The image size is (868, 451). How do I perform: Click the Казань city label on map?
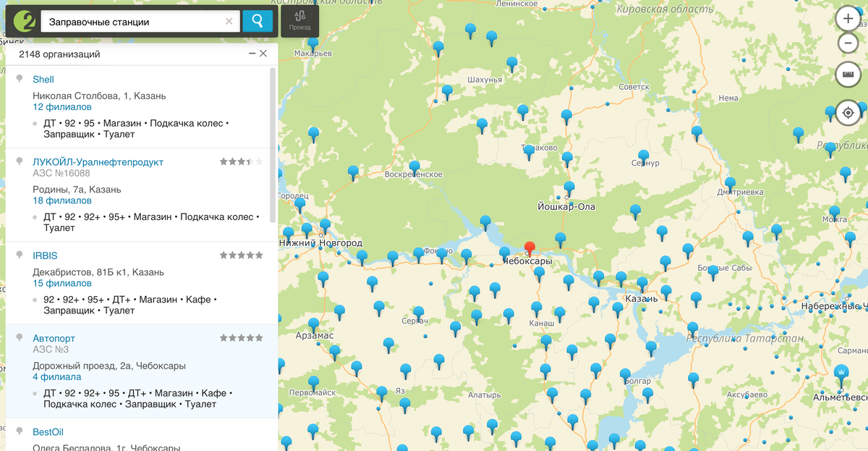[642, 299]
